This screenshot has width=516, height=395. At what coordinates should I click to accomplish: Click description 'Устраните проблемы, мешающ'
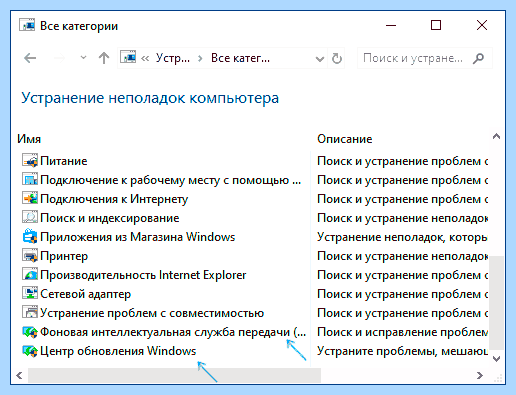pos(403,351)
